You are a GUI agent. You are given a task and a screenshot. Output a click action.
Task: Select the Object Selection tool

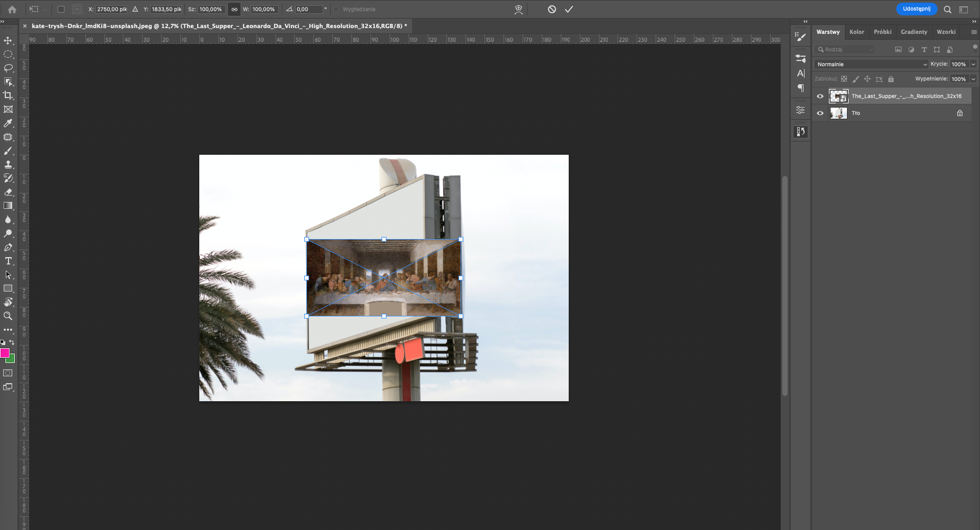click(x=8, y=82)
